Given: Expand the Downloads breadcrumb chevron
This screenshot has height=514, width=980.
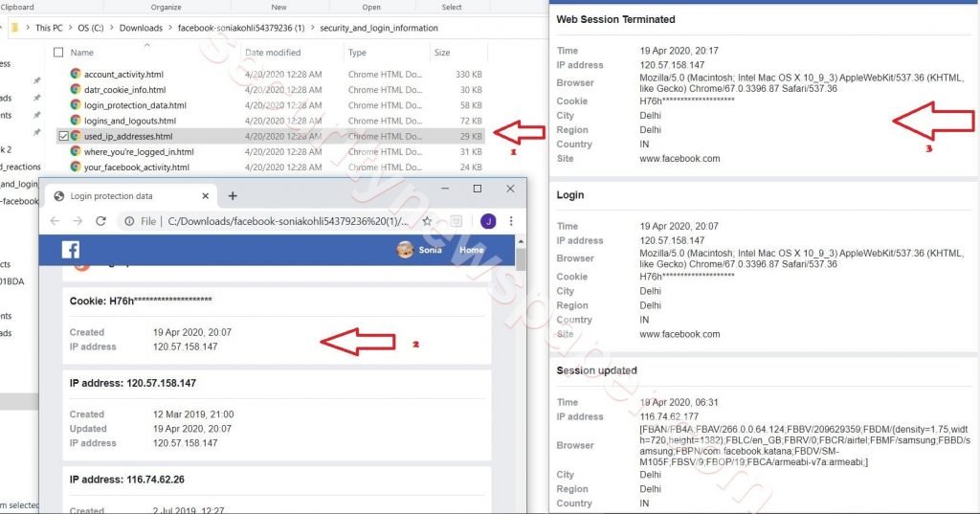Looking at the screenshot, I should click(x=170, y=28).
